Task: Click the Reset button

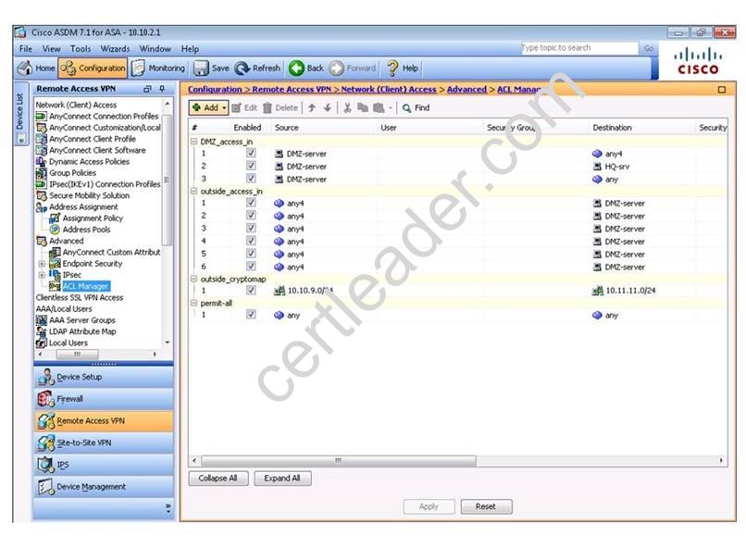Action: click(486, 506)
